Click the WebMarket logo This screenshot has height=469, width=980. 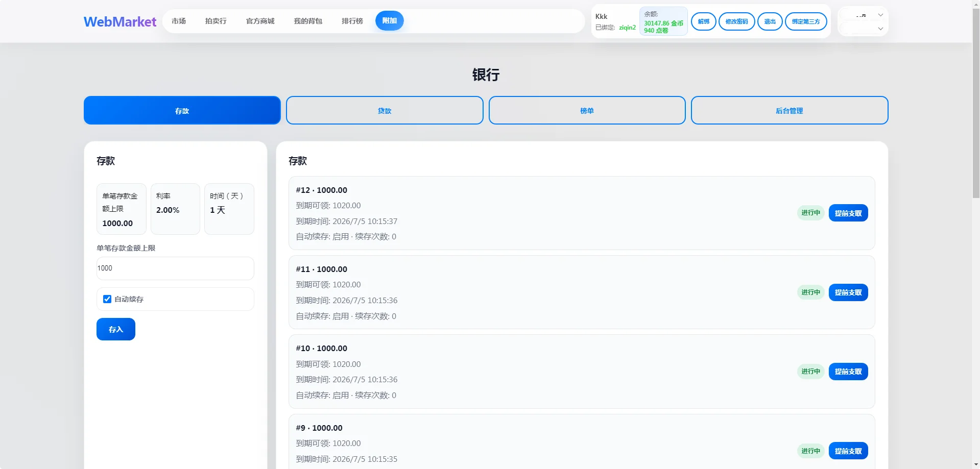120,21
